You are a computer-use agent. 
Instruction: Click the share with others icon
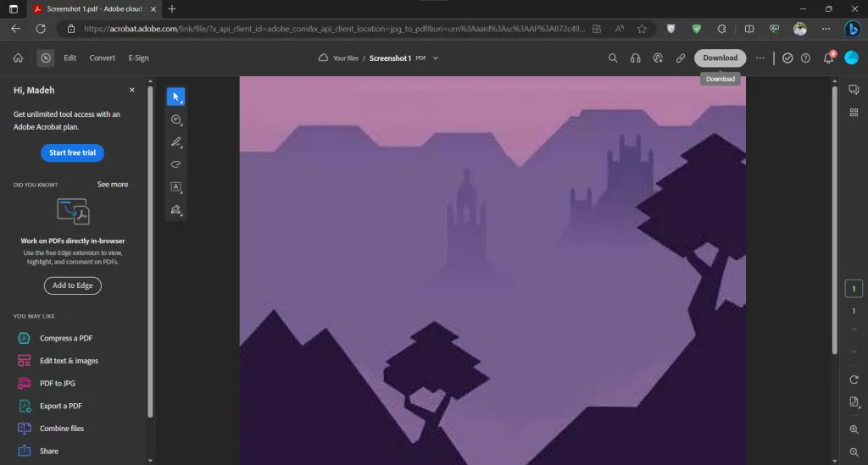point(658,58)
